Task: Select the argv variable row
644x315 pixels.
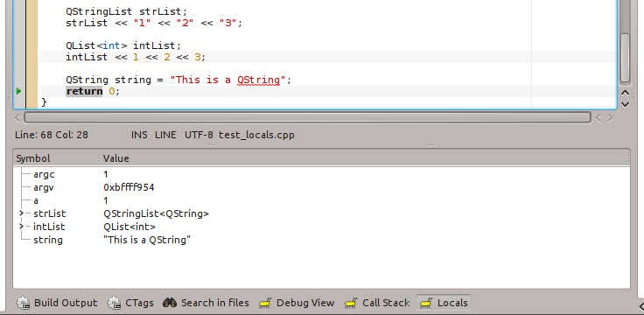Action: [x=322, y=187]
